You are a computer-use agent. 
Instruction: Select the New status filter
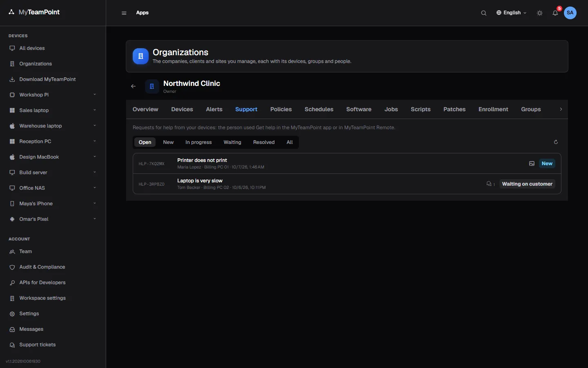tap(168, 142)
